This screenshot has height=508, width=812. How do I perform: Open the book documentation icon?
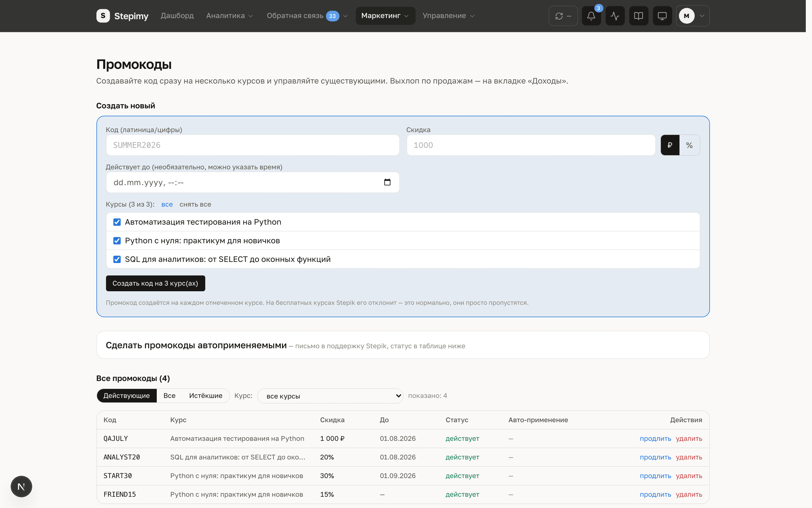(638, 16)
